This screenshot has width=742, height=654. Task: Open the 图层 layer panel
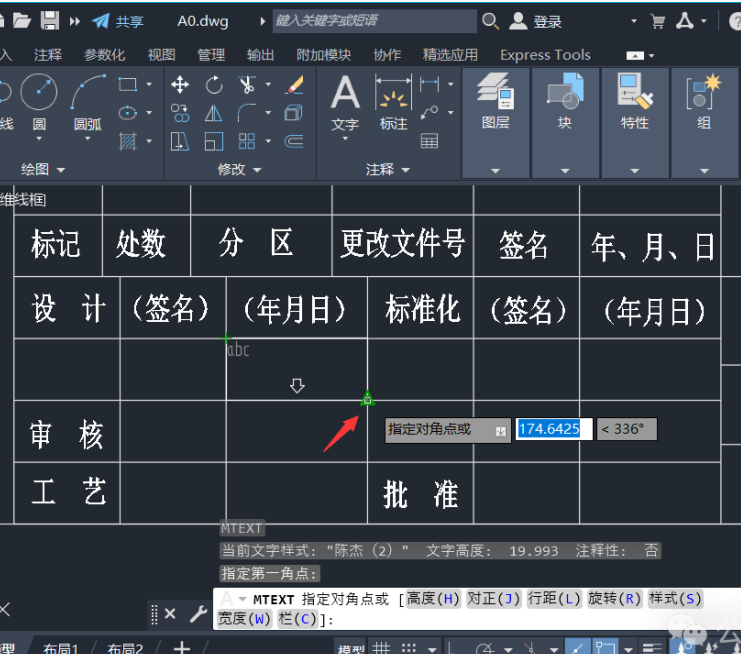coord(495,122)
